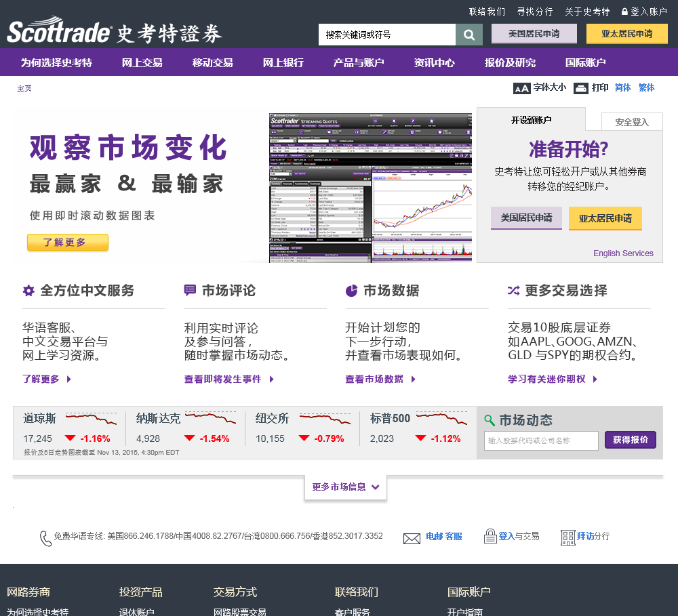The height and width of the screenshot is (616, 678).
Task: Click the S&P 标普500 sparkline chart
Action: coord(441,418)
